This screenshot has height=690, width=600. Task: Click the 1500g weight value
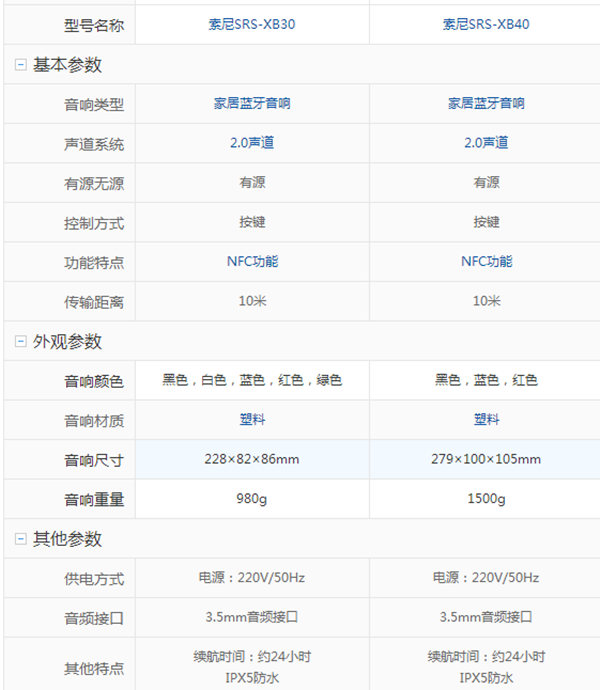coord(486,499)
